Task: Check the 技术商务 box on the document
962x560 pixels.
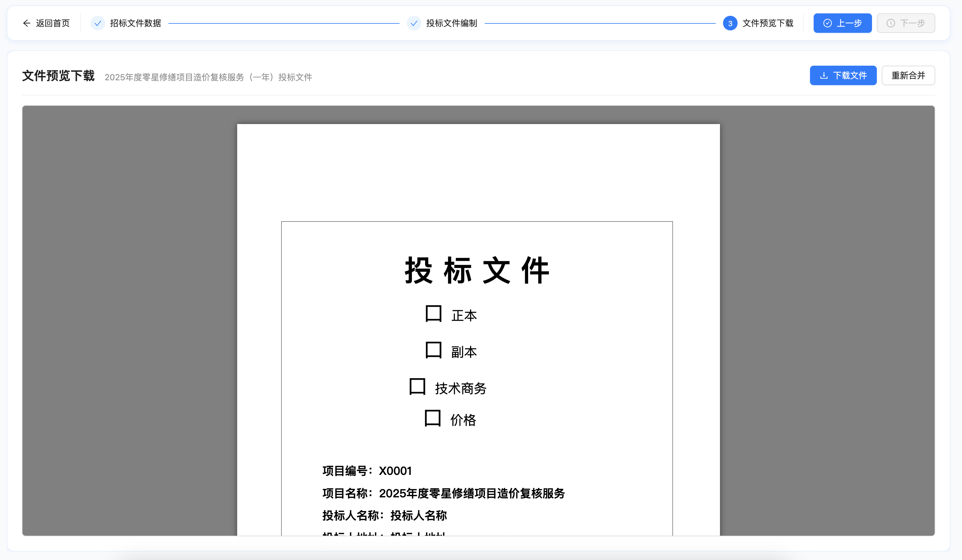Action: click(418, 387)
